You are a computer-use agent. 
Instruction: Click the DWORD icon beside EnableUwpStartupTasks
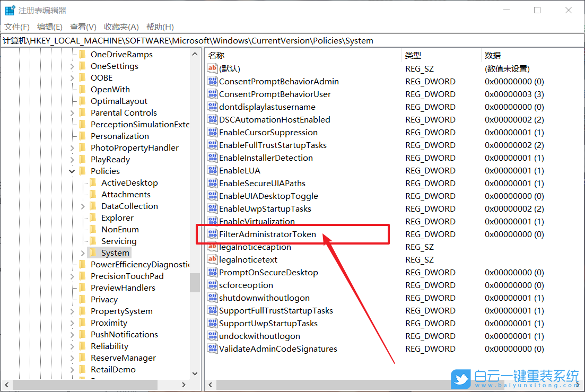213,208
